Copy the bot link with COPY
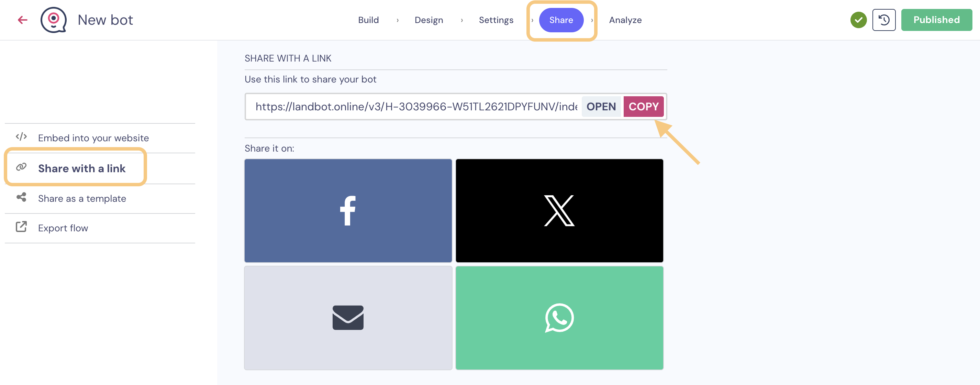This screenshot has height=385, width=980. click(x=643, y=107)
